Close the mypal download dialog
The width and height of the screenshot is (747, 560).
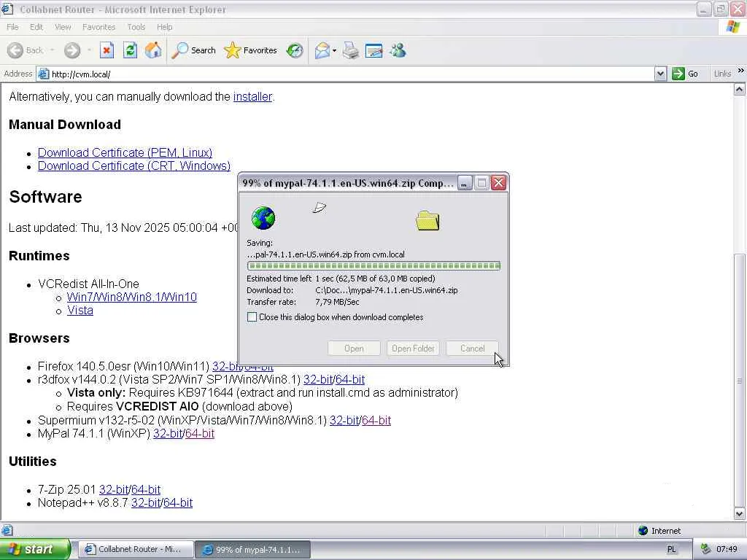click(498, 183)
